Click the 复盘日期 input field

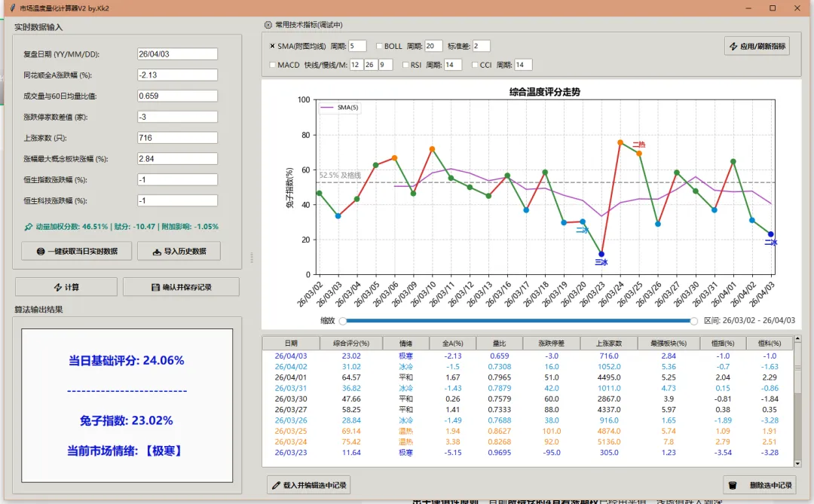coord(178,54)
